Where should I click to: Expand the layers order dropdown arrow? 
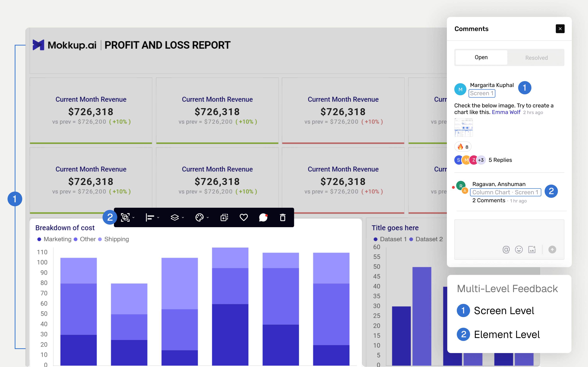(183, 217)
